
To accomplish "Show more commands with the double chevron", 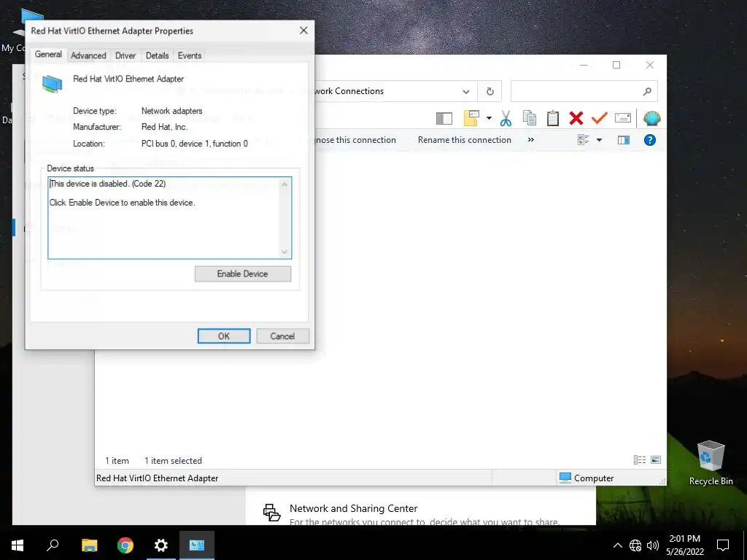I will coord(531,139).
